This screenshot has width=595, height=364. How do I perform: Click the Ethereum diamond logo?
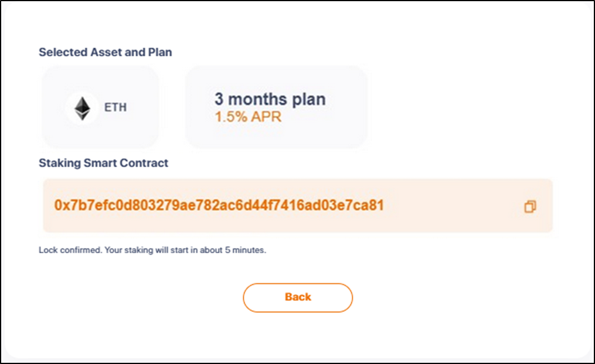click(x=82, y=108)
